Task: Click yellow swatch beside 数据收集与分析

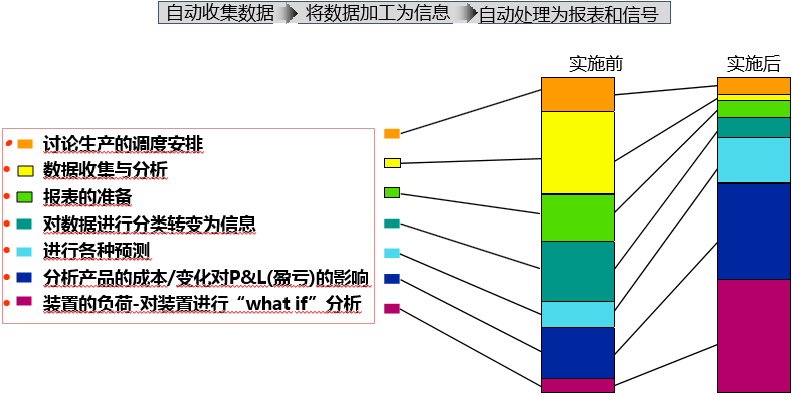Action: [25, 171]
